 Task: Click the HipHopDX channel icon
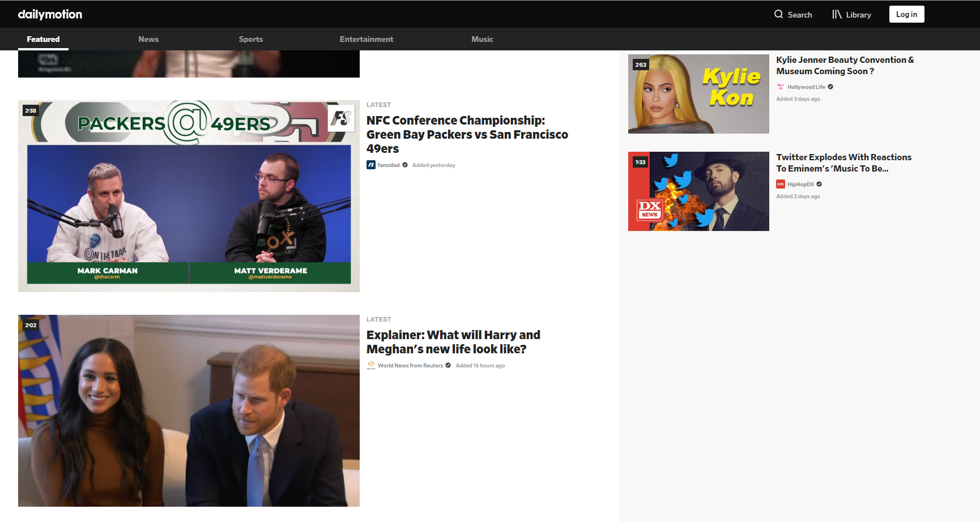(782, 184)
